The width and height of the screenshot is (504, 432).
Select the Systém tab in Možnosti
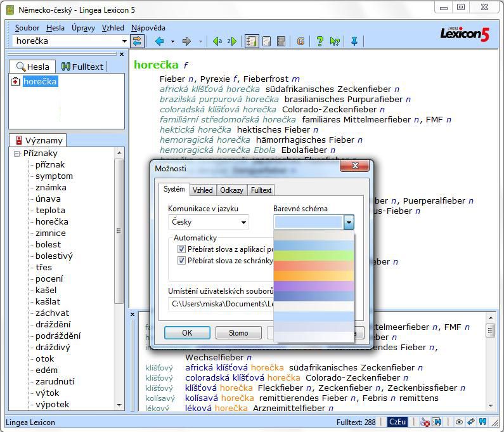174,189
